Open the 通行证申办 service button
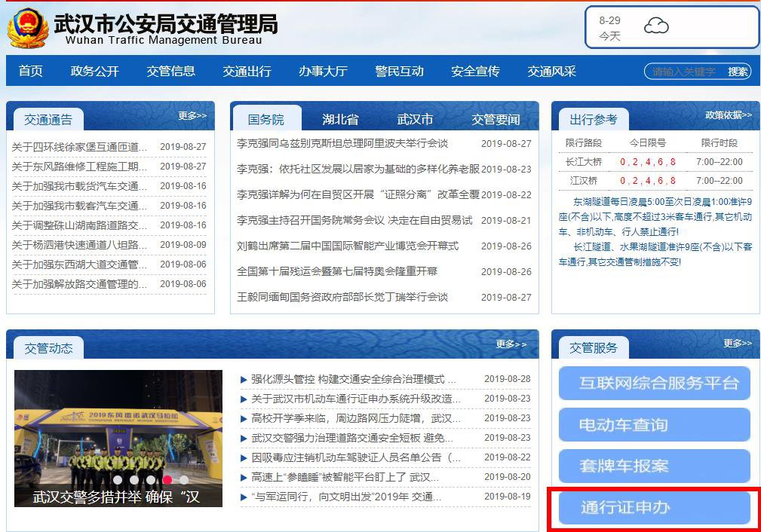This screenshot has height=532, width=761. tap(654, 507)
